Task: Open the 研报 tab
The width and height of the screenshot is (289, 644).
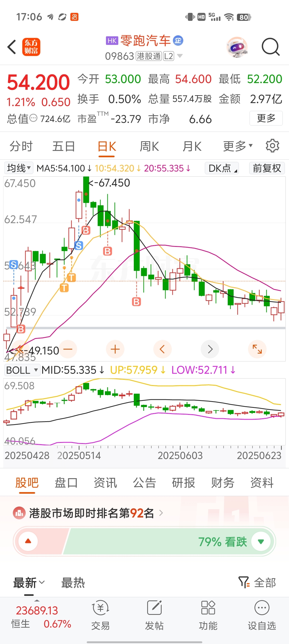Action: [x=183, y=483]
